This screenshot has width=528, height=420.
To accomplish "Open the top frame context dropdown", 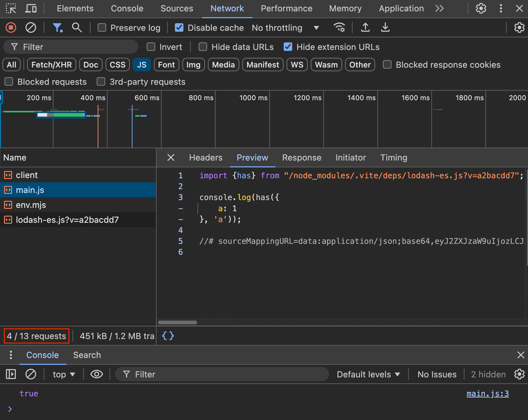I will click(x=63, y=374).
